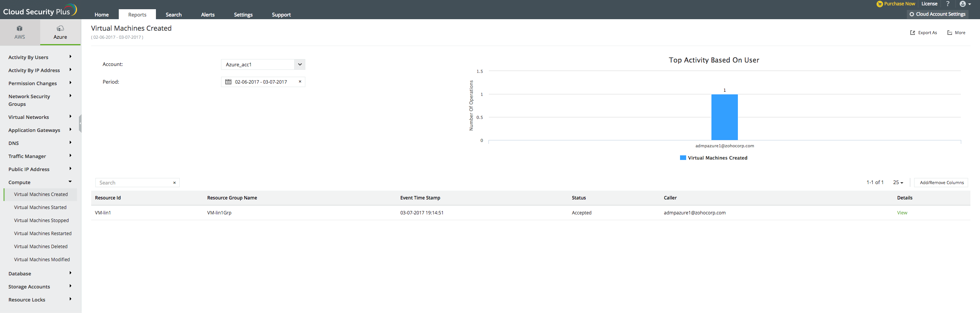Image resolution: width=980 pixels, height=313 pixels.
Task: Clear the table search box
Action: pyautogui.click(x=174, y=183)
